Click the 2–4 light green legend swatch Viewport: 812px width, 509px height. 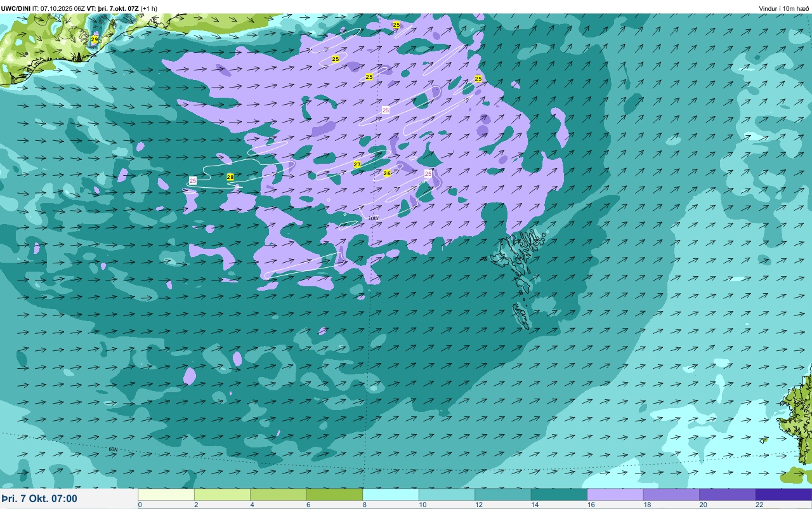[x=222, y=494]
